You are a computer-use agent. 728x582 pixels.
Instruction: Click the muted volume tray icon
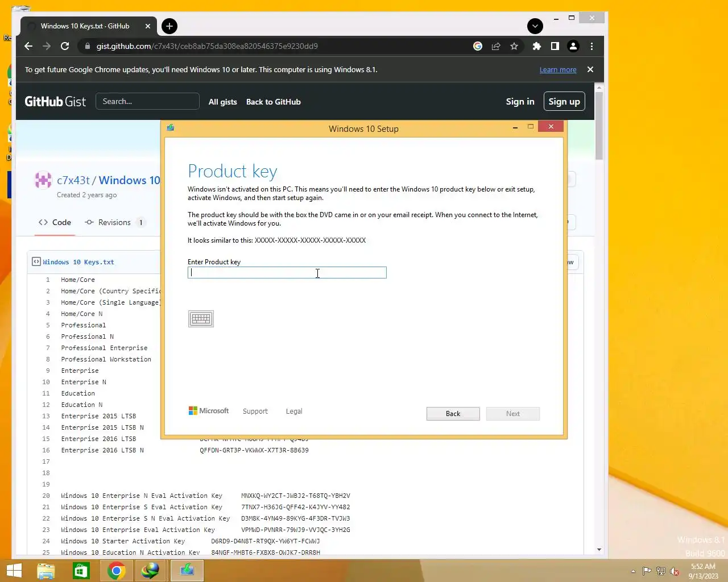pos(675,571)
